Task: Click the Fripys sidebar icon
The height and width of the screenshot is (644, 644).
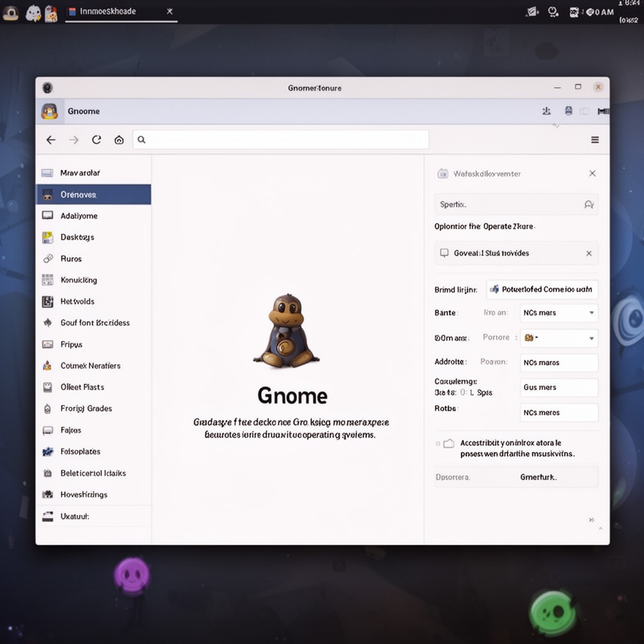Action: click(x=48, y=344)
